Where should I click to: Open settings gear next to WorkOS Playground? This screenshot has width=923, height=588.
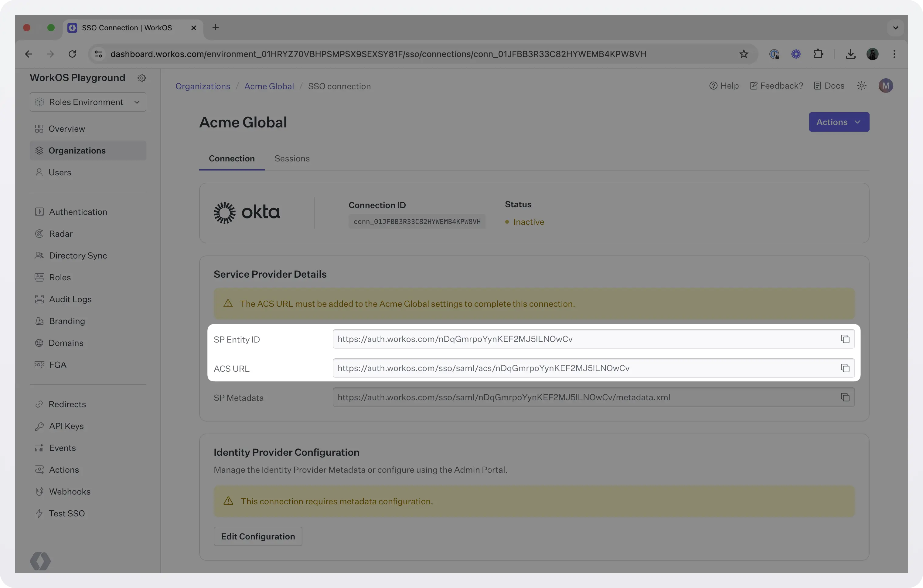click(141, 78)
